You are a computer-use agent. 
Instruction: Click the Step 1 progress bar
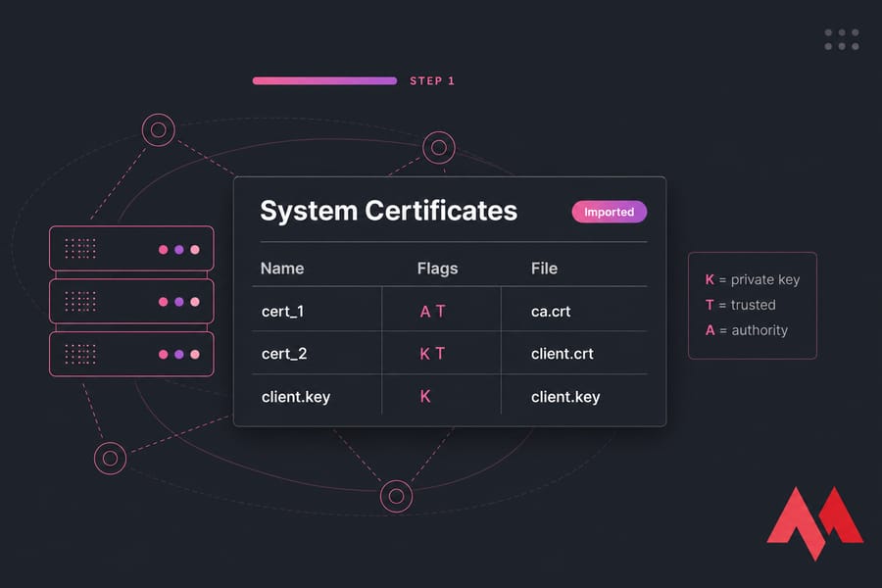(x=324, y=81)
